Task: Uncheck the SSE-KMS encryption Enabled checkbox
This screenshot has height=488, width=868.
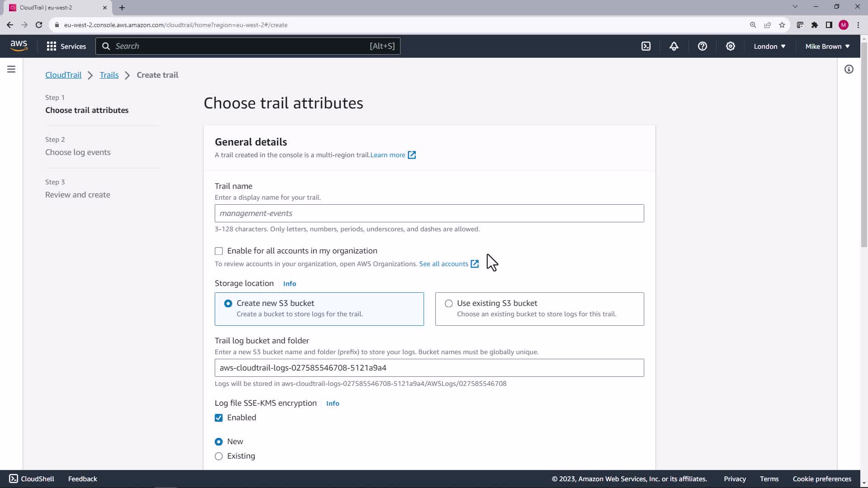Action: [219, 418]
